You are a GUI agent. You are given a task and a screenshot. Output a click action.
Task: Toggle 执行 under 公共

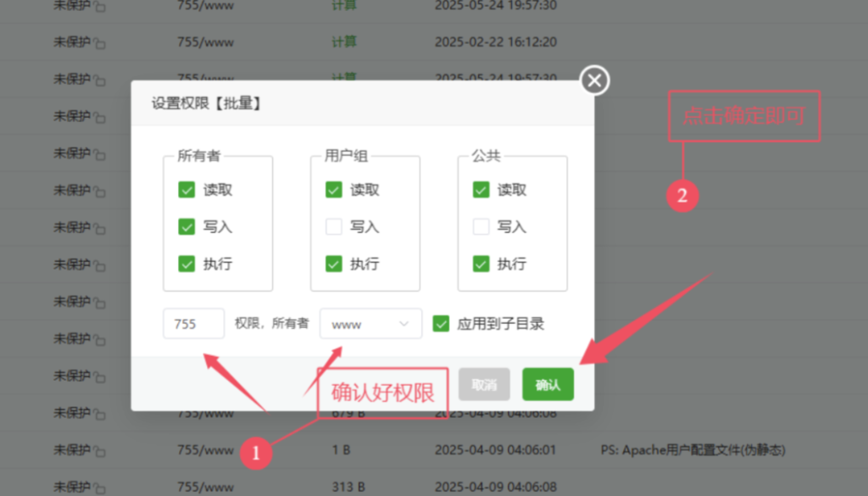click(x=481, y=264)
